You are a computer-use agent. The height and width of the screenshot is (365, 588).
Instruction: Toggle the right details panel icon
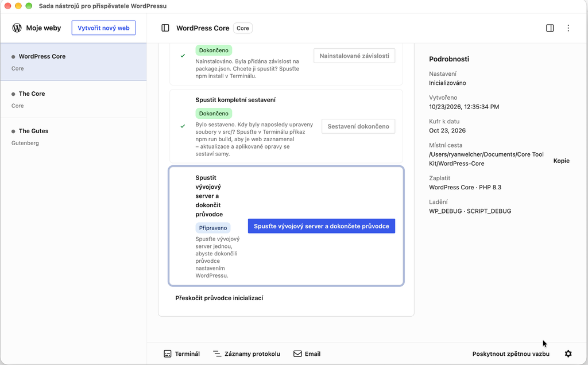(550, 28)
